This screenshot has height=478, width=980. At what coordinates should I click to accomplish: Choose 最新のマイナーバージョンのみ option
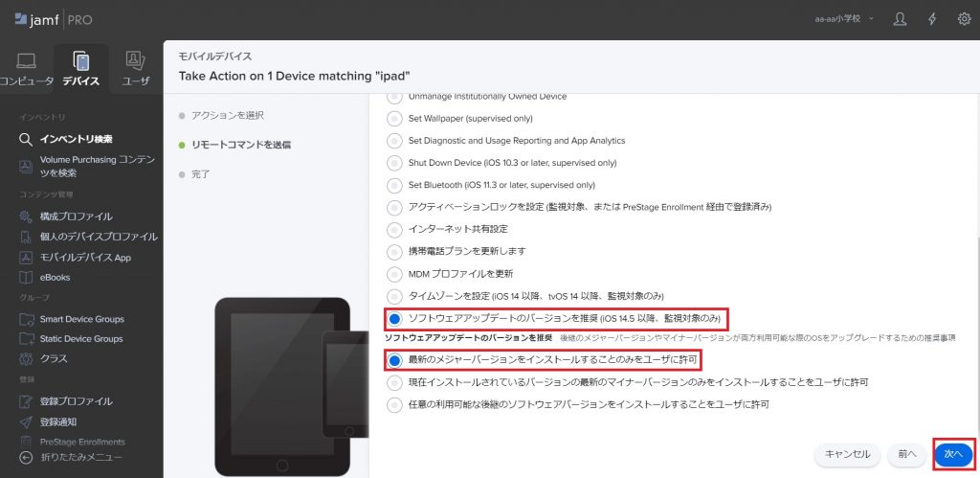[394, 382]
